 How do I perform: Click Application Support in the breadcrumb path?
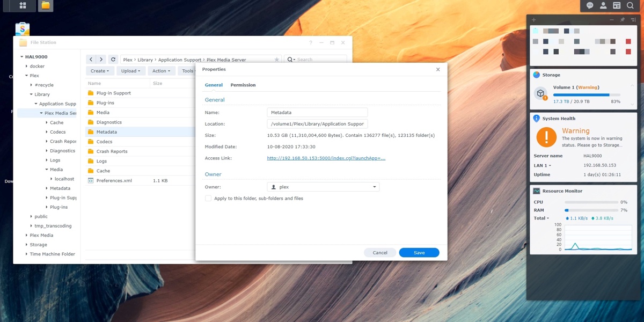pyautogui.click(x=180, y=60)
